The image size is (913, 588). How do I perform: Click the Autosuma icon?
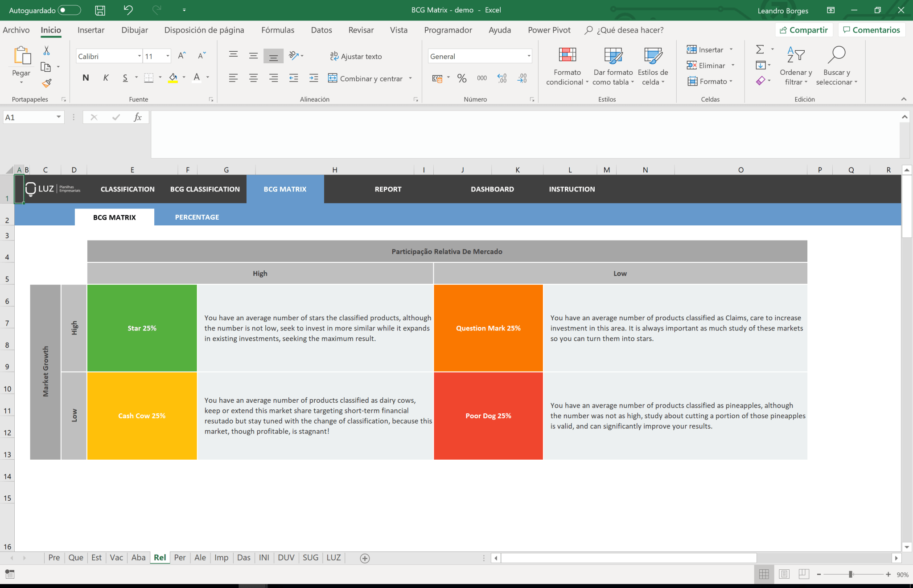[x=760, y=49]
